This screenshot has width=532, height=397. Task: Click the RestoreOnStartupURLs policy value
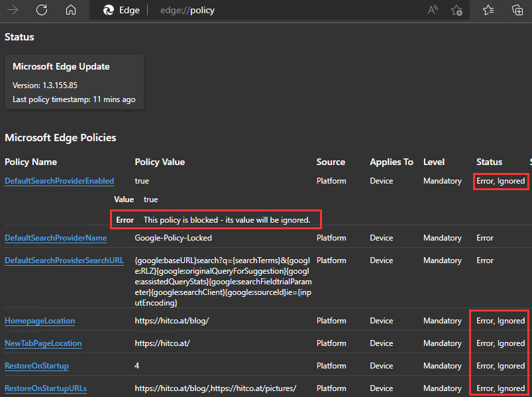click(215, 388)
